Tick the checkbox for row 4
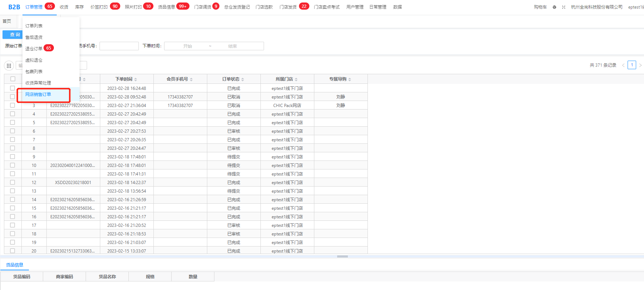 (x=12, y=114)
